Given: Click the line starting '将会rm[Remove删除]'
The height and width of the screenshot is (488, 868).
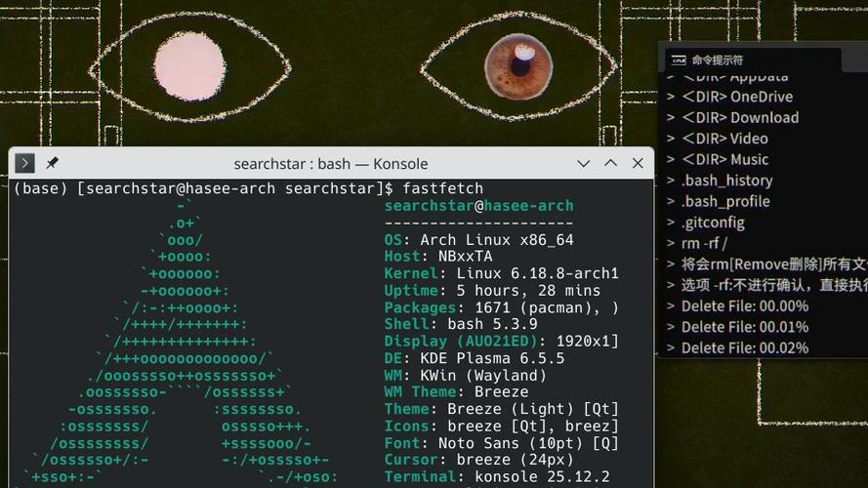Looking at the screenshot, I should [767, 264].
